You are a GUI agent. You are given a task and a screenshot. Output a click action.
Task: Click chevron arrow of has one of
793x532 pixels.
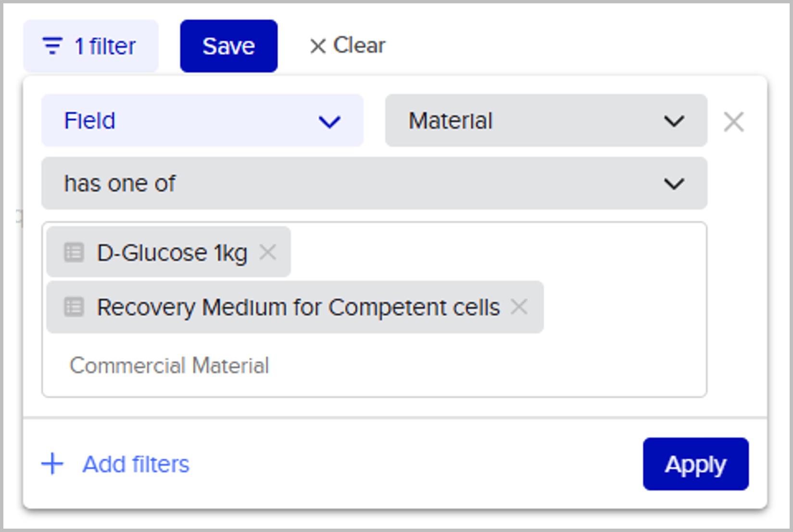click(x=674, y=184)
